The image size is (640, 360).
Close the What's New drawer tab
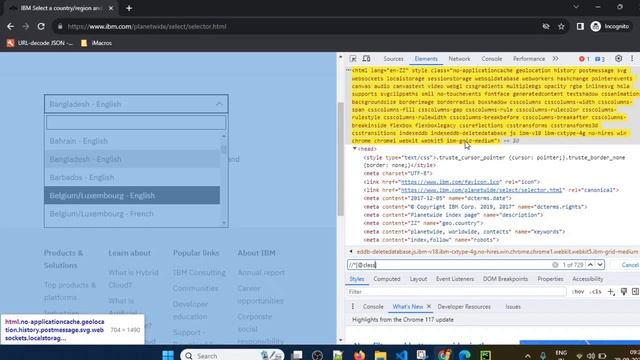tap(429, 307)
